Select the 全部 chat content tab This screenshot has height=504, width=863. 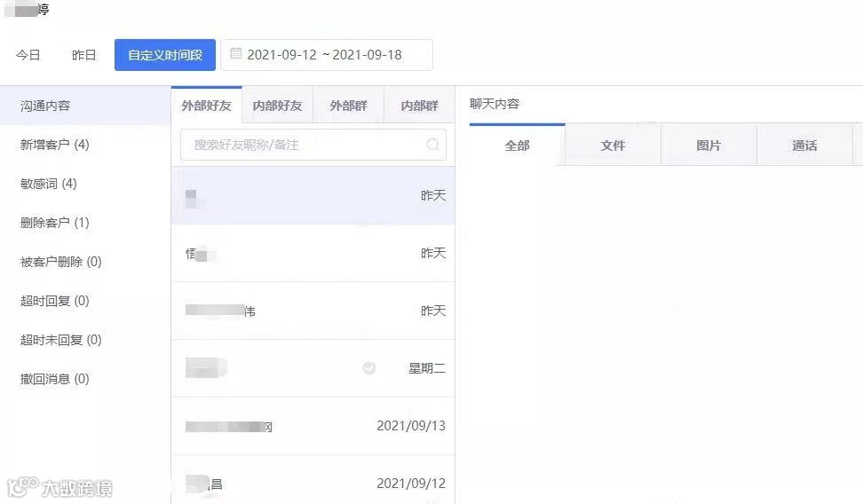click(x=518, y=146)
